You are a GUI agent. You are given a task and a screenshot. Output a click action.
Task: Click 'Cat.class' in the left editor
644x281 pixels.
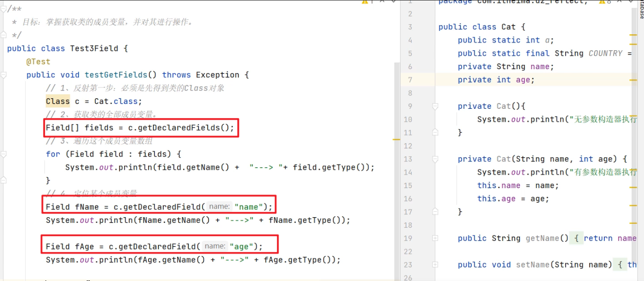[x=116, y=101]
